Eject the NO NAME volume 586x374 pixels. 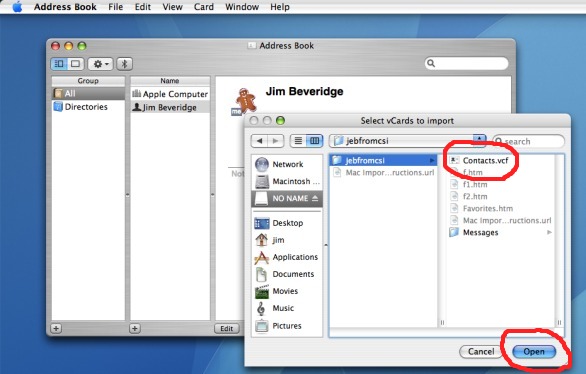(315, 198)
